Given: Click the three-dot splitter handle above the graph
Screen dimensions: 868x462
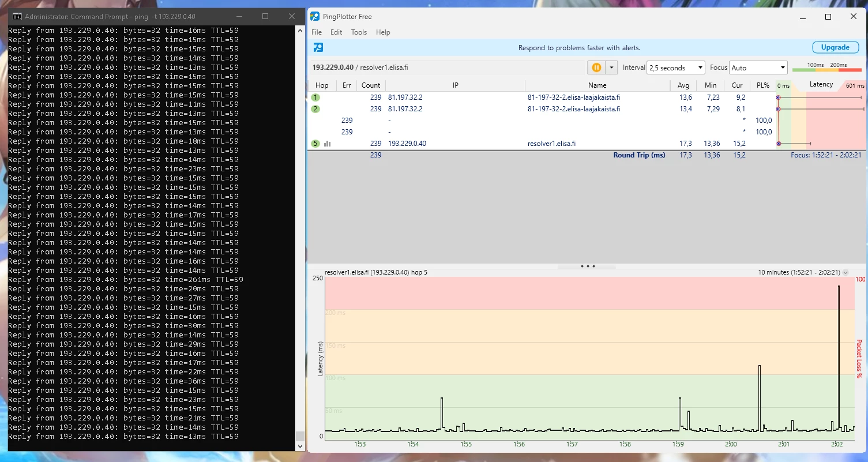Looking at the screenshot, I should pyautogui.click(x=588, y=266).
